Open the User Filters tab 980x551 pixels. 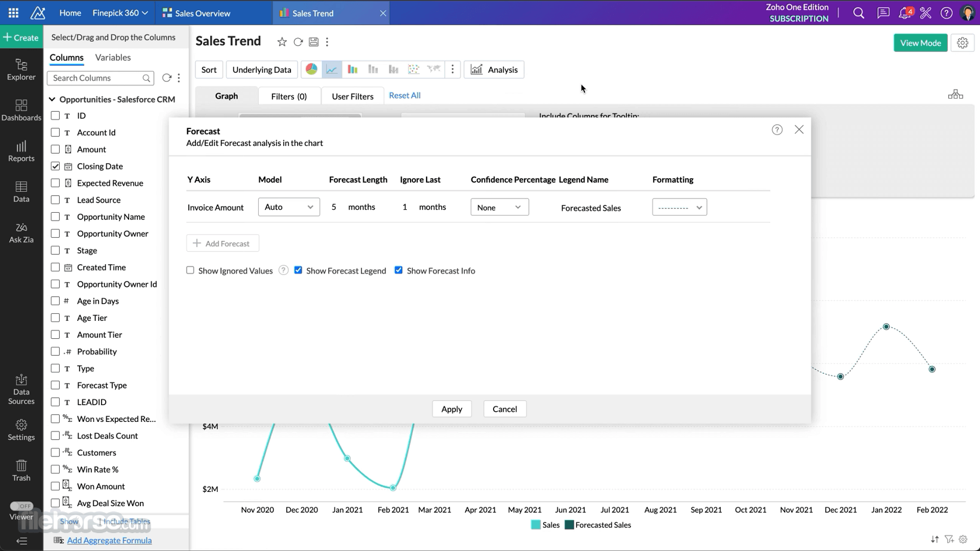tap(353, 96)
